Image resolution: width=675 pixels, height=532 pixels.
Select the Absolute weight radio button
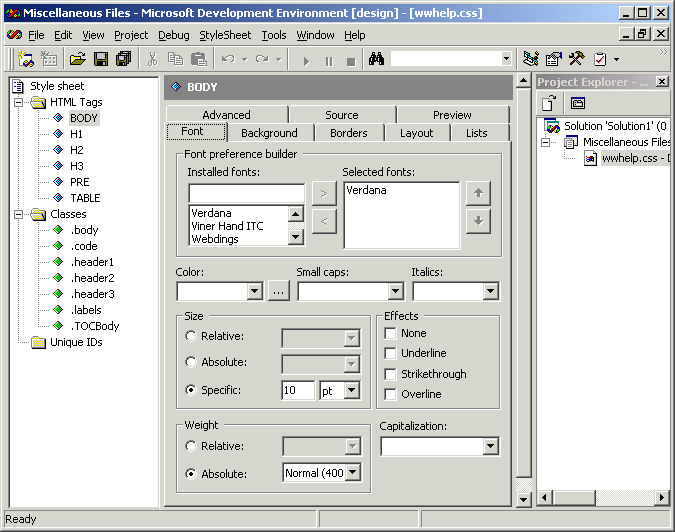pyautogui.click(x=191, y=474)
